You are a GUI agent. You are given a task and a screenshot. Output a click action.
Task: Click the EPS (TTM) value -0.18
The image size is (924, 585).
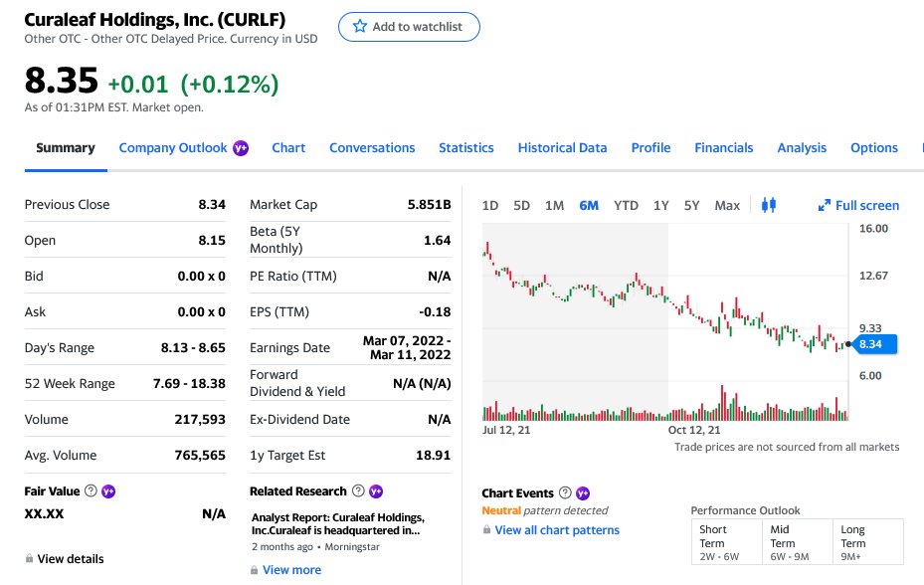pos(435,312)
